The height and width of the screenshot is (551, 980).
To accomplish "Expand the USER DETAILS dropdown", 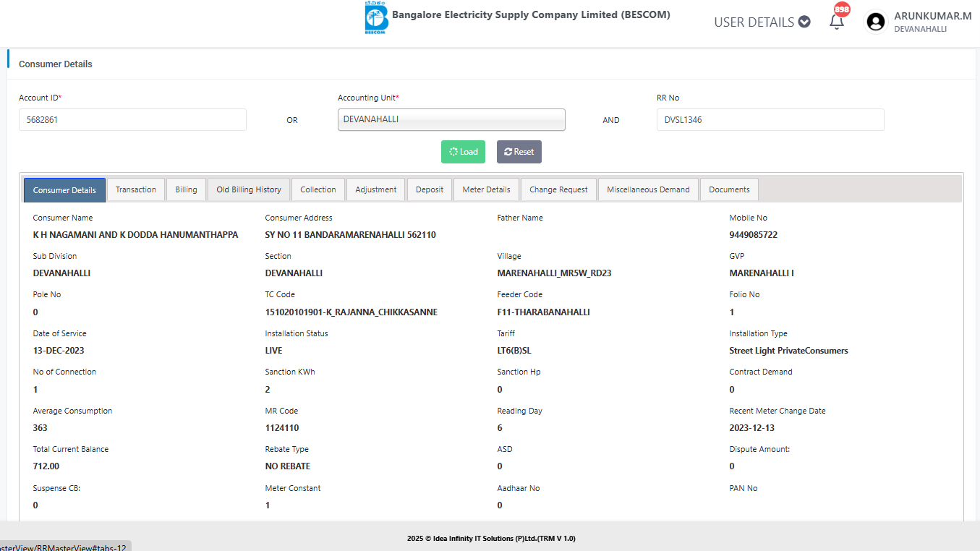I will (x=762, y=22).
